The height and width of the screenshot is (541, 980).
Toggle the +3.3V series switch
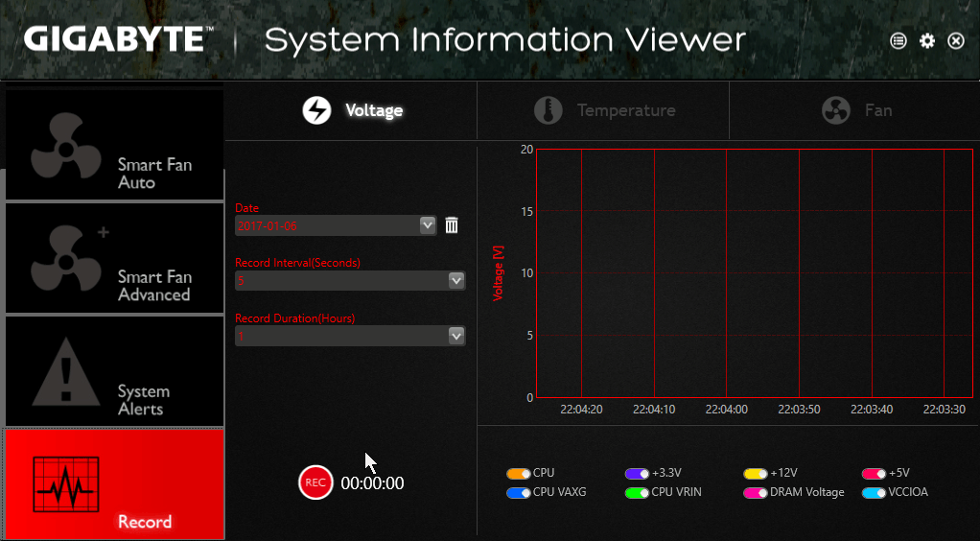637,474
